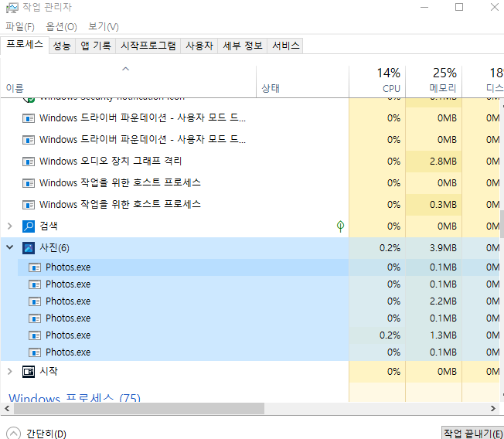The height and width of the screenshot is (439, 504).
Task: Click the 2.8MB memory value
Action: (443, 162)
